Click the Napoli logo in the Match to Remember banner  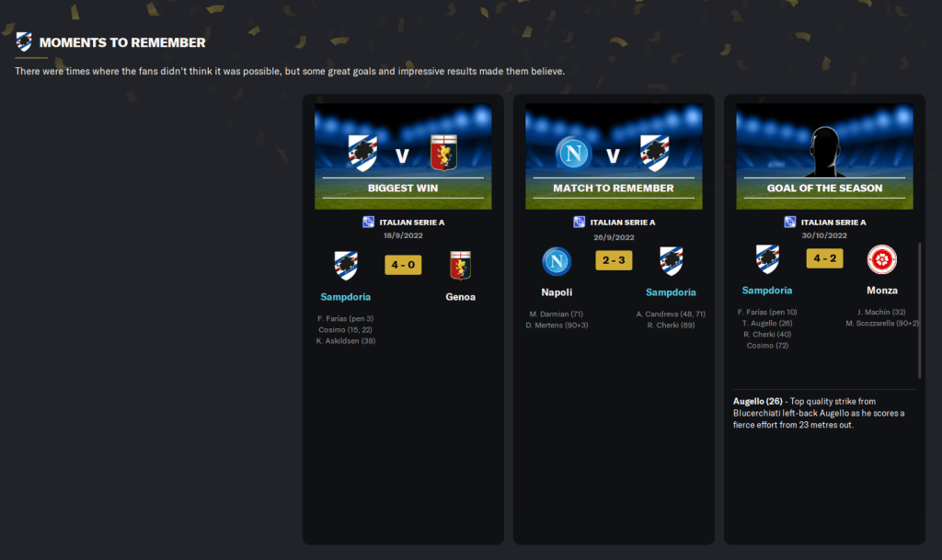(x=573, y=154)
